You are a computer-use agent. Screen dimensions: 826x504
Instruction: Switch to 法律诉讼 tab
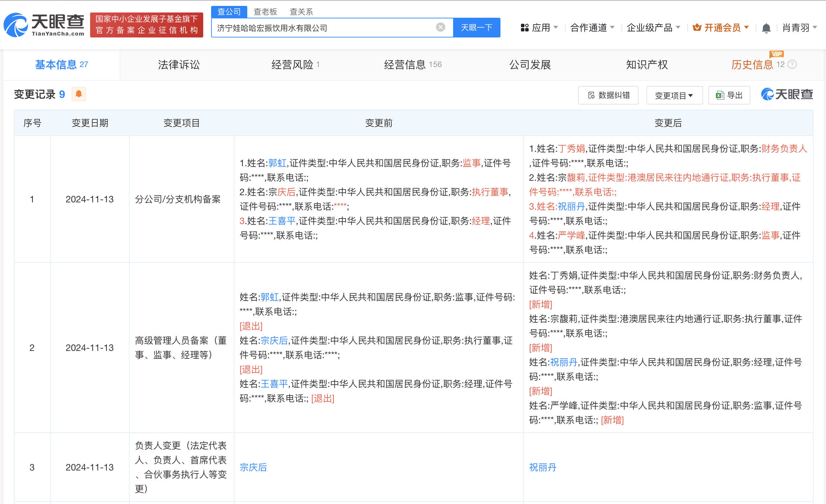[x=179, y=65]
